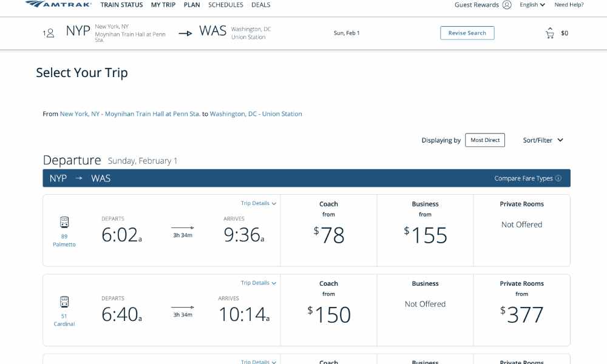Open the English language dropdown
The height and width of the screenshot is (364, 607).
tap(532, 5)
